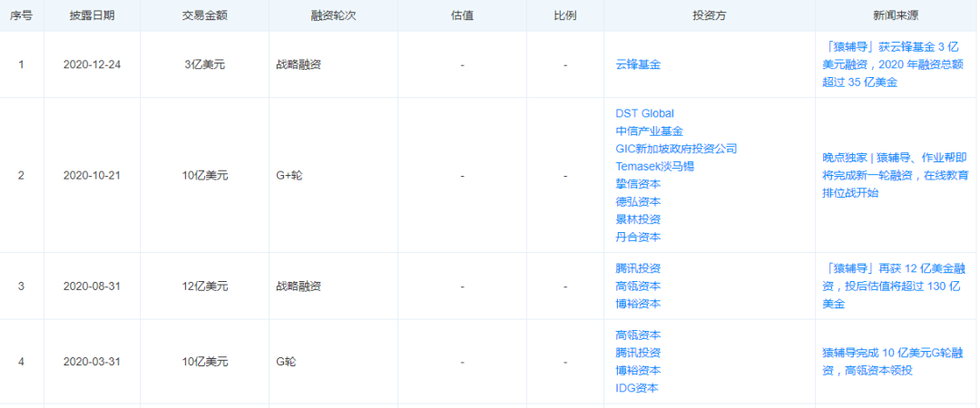980x408 pixels.
Task: Click row number 1 cell
Action: click(21, 64)
